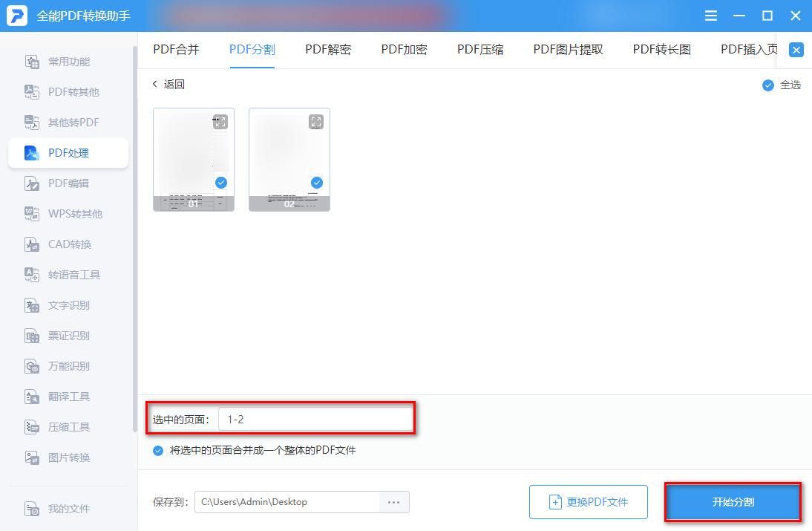Click the PDF编辑 sidebar icon

[32, 183]
